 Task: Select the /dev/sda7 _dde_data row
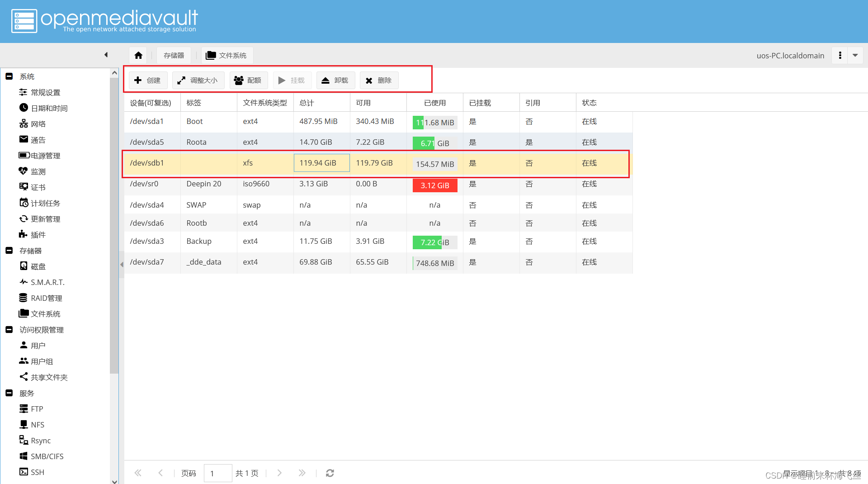[378, 262]
